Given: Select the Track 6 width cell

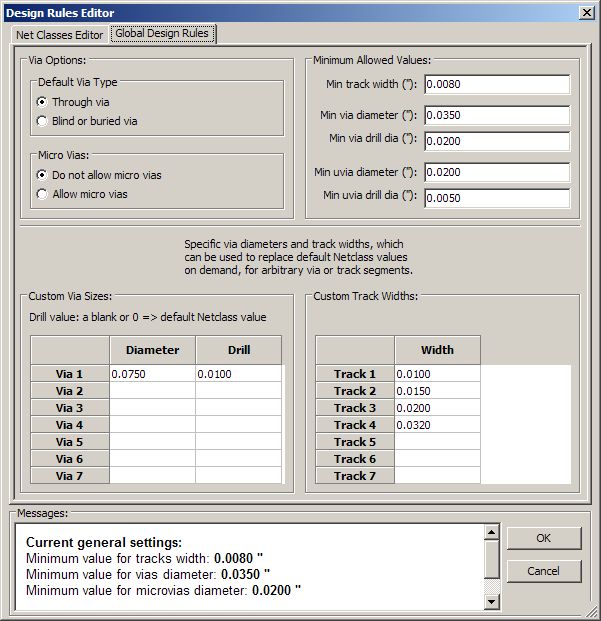Looking at the screenshot, I should tap(437, 459).
